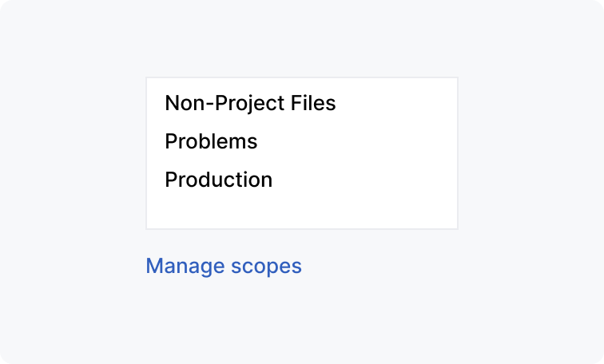Viewport: 604px width, 364px height.
Task: Select the Production scope
Action: click(218, 180)
